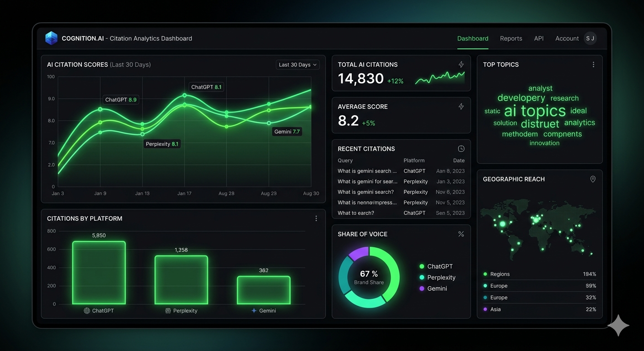Click the Cognition.AI cube logo
The image size is (644, 351).
pos(52,38)
